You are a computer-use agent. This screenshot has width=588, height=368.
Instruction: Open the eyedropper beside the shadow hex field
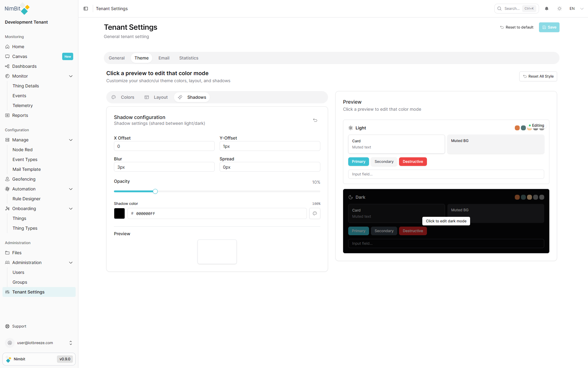(315, 213)
